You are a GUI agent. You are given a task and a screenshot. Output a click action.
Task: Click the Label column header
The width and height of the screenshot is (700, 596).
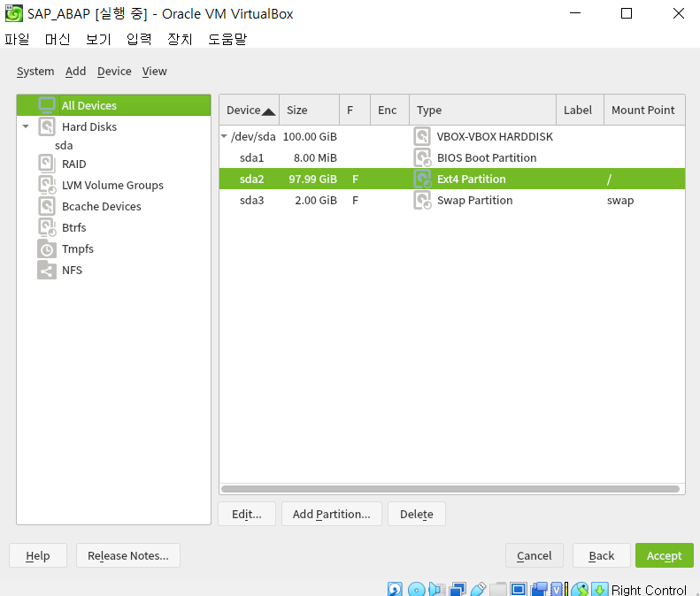coord(580,110)
